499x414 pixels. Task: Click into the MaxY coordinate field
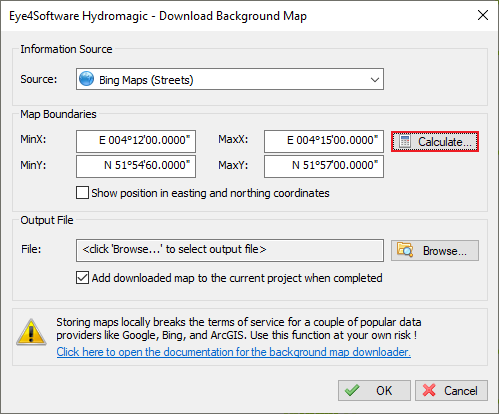coord(324,166)
